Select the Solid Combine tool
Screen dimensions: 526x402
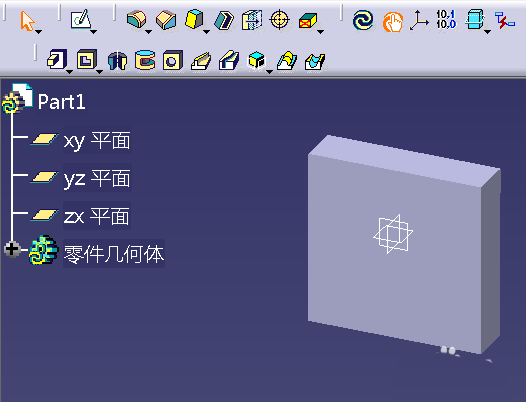pyautogui.click(x=256, y=60)
